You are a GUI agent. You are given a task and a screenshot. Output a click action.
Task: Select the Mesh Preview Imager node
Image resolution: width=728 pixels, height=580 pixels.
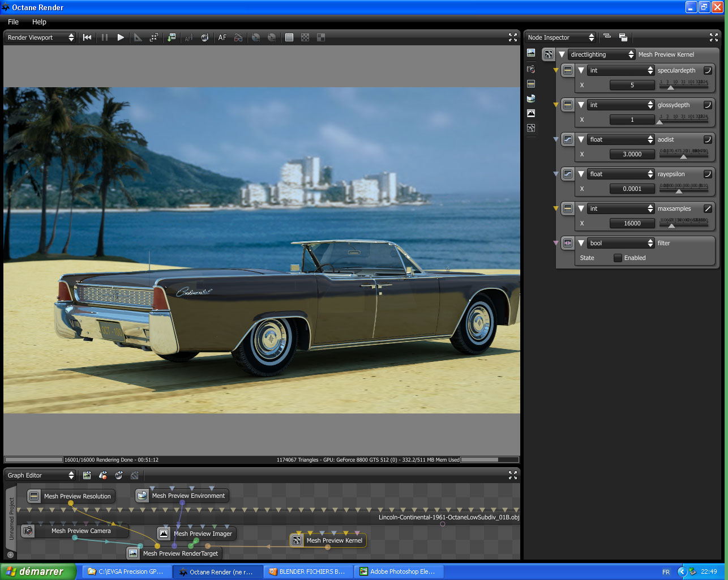pos(197,534)
